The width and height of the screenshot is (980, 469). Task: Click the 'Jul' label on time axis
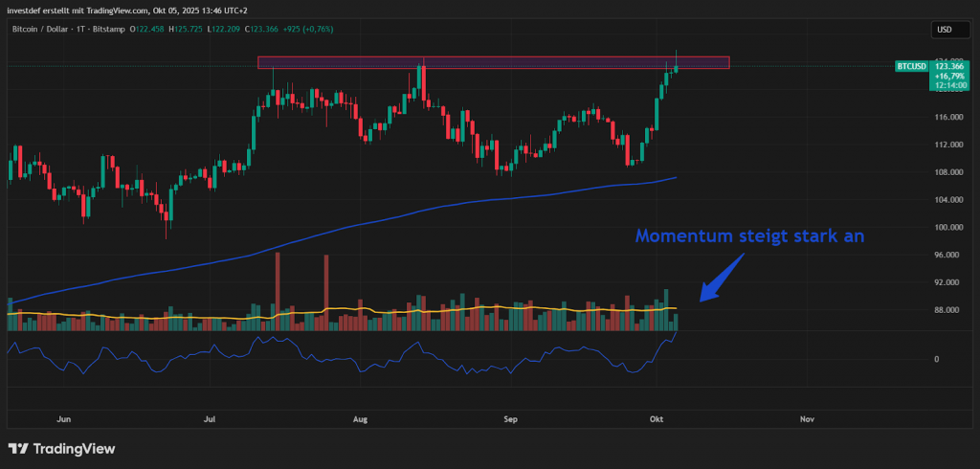point(210,418)
